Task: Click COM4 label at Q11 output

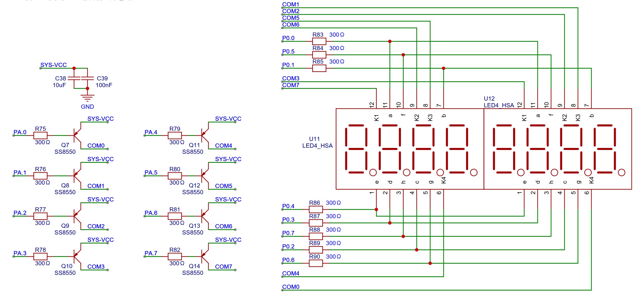Action: [224, 145]
